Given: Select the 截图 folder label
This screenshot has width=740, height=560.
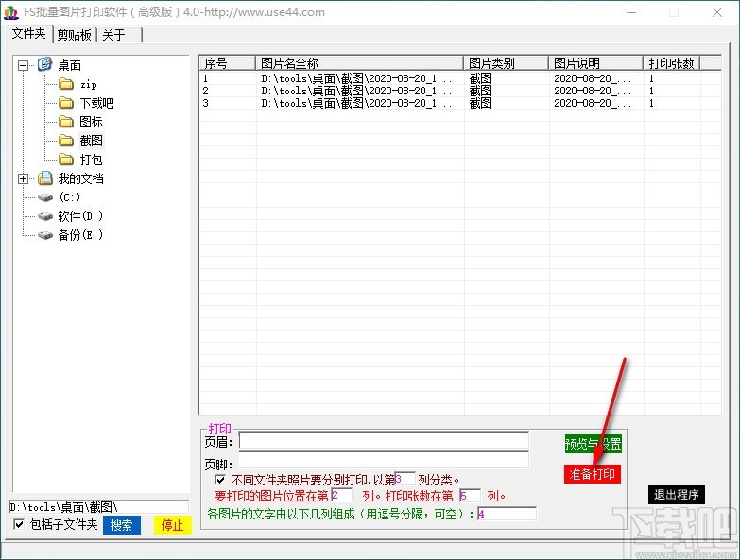Looking at the screenshot, I should (91, 141).
